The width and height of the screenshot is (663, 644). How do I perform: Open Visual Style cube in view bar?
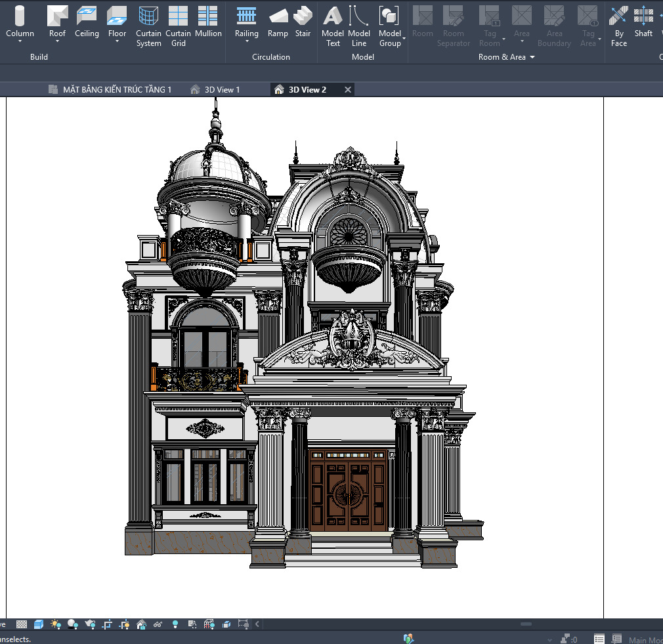[39, 624]
